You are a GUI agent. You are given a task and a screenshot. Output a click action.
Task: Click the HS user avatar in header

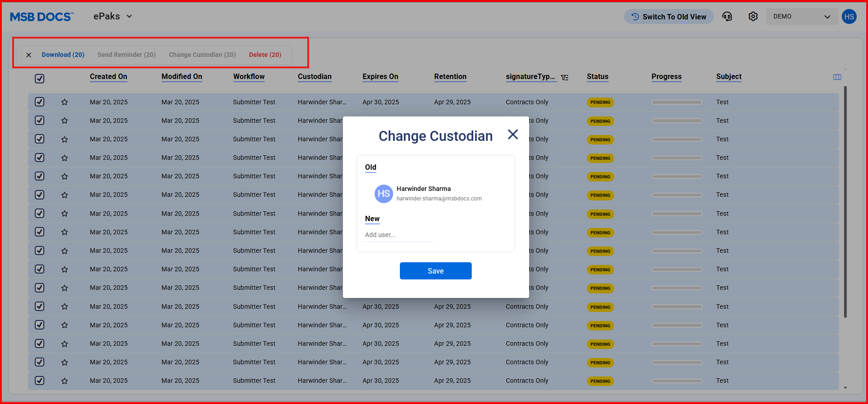pos(849,17)
